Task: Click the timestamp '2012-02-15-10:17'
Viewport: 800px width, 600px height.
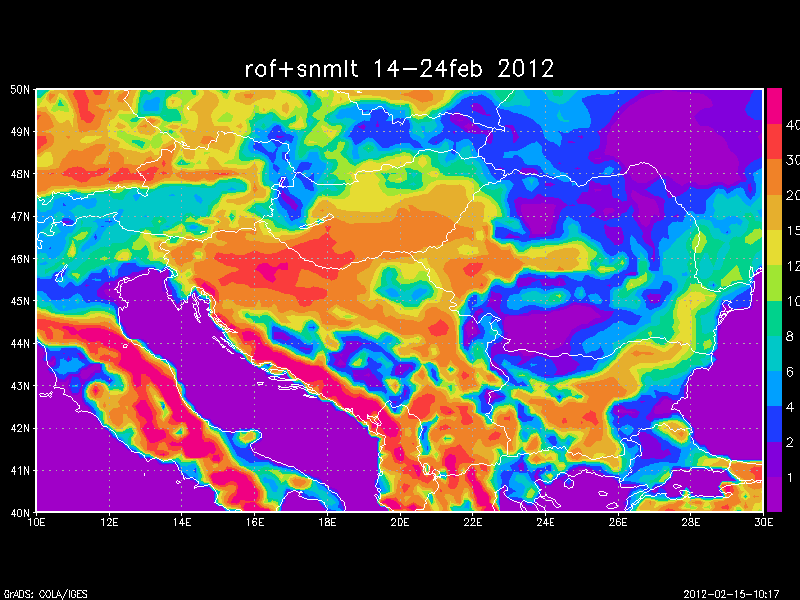Action: [731, 594]
